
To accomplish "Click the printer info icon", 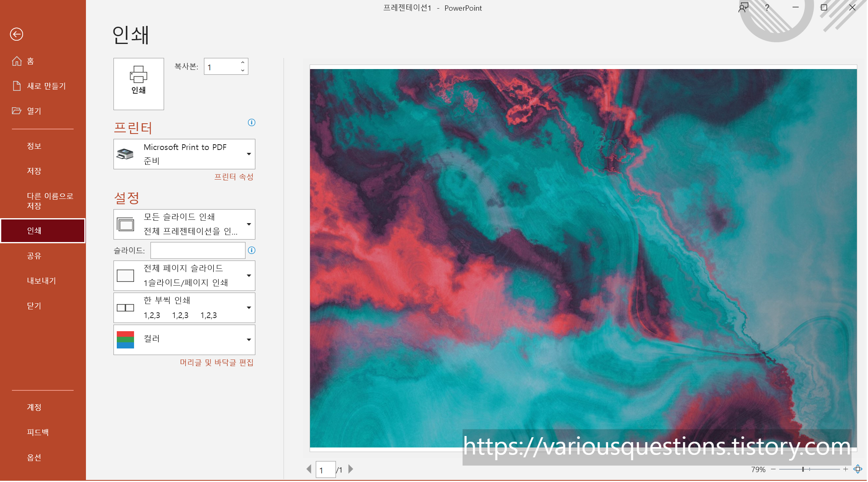I will click(x=252, y=122).
